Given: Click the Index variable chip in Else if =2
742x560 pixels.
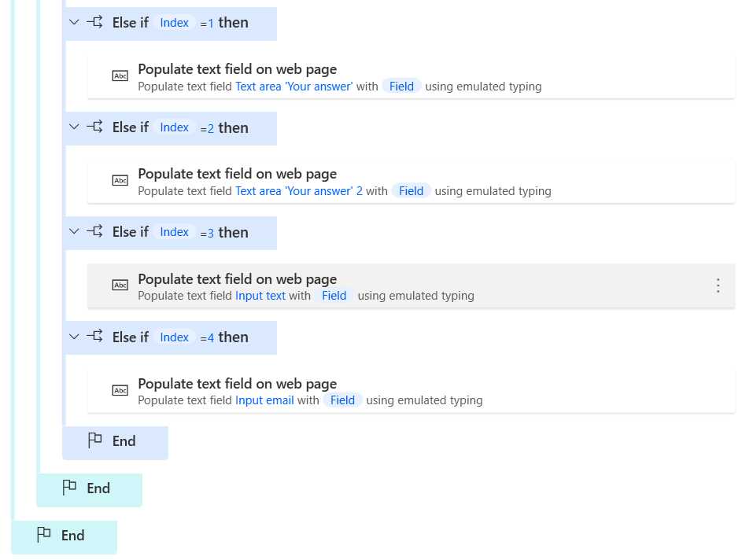Looking at the screenshot, I should (x=174, y=127).
